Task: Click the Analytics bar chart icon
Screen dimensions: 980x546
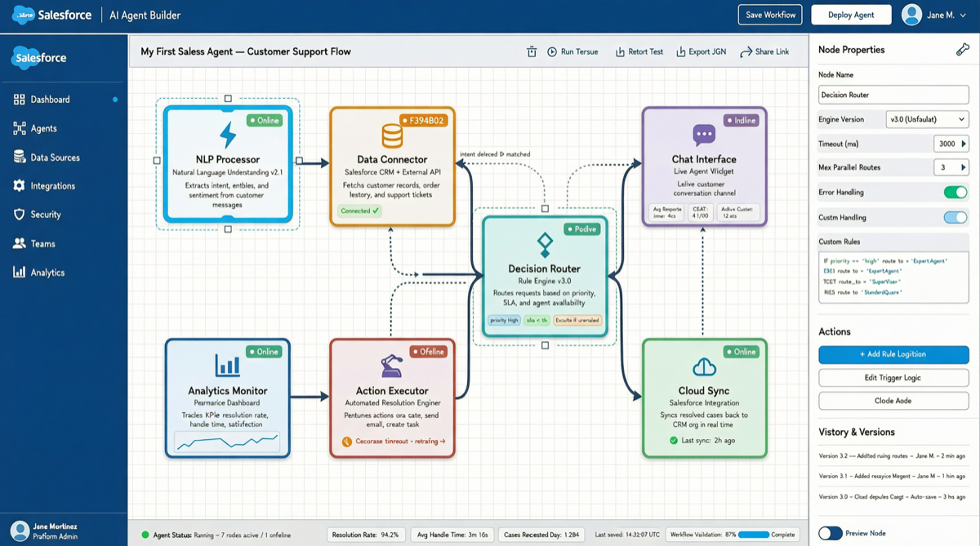Action: [x=19, y=272]
